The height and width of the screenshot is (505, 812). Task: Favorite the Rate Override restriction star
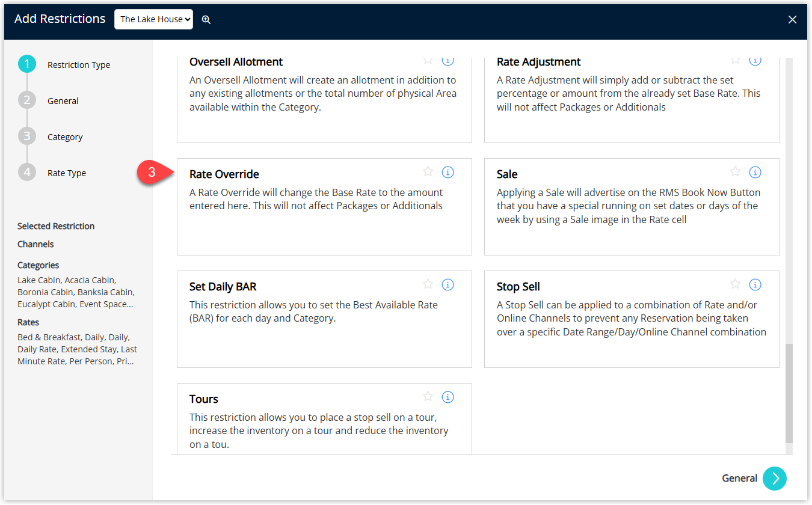pos(428,172)
